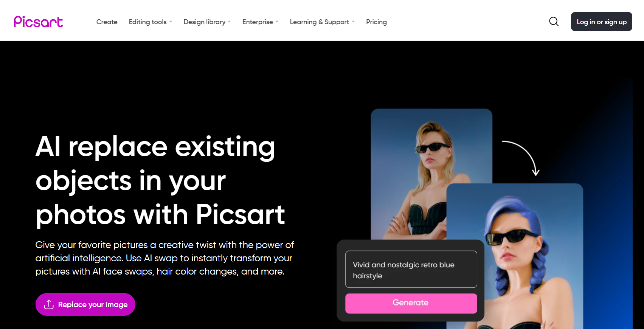This screenshot has height=329, width=644.
Task: Click the Learning & Support menu label
Action: 319,22
